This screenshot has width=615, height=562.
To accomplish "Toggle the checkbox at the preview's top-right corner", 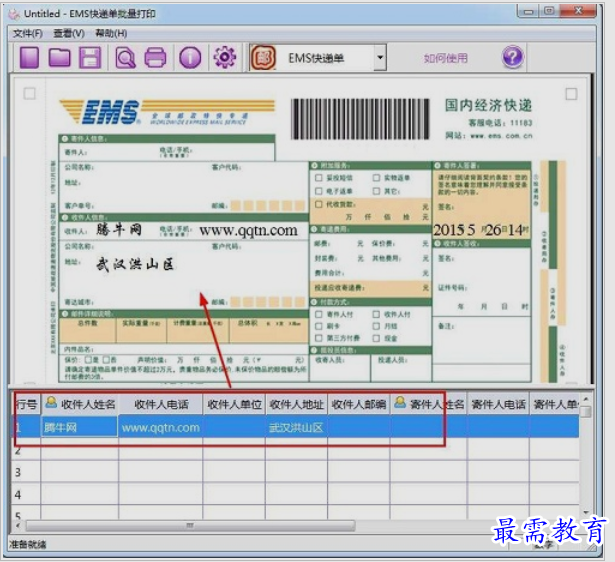I will point(571,94).
